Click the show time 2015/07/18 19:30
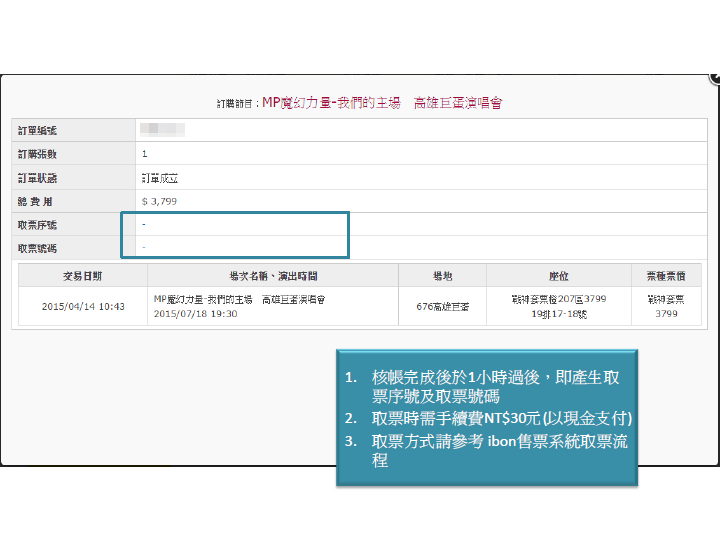The image size is (720, 540). [x=196, y=313]
